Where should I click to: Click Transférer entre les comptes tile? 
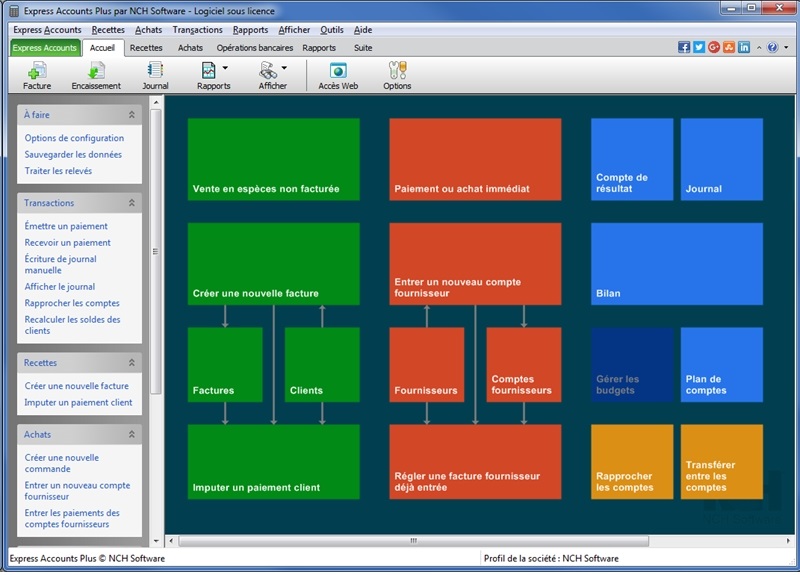pyautogui.click(x=722, y=462)
